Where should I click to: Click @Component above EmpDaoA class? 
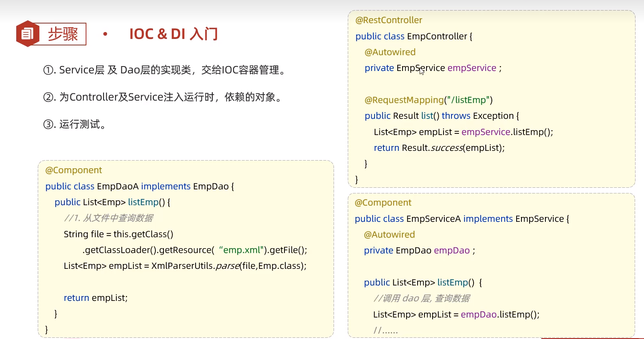[73, 170]
